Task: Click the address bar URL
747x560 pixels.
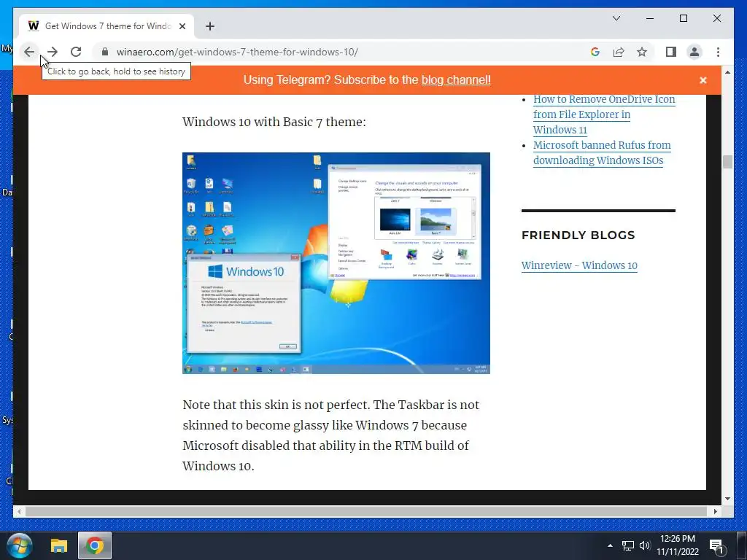Action: click(237, 52)
